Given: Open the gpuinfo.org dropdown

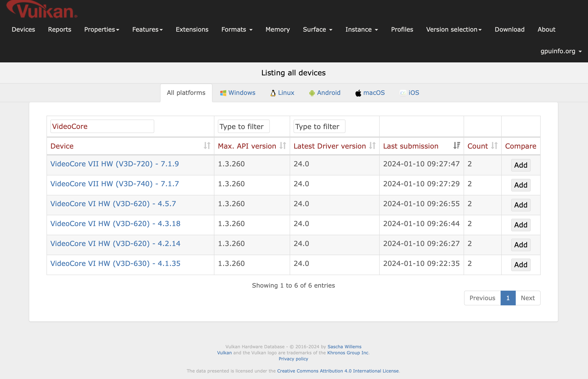Looking at the screenshot, I should [x=561, y=51].
